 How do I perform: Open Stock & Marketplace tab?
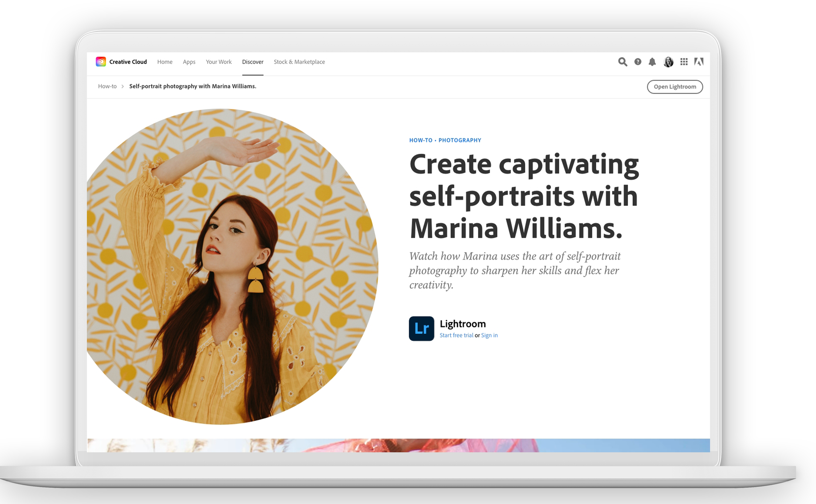tap(299, 62)
